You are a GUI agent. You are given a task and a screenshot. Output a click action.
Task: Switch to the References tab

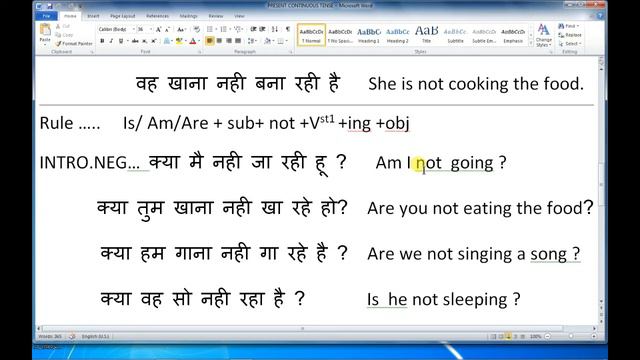158,16
